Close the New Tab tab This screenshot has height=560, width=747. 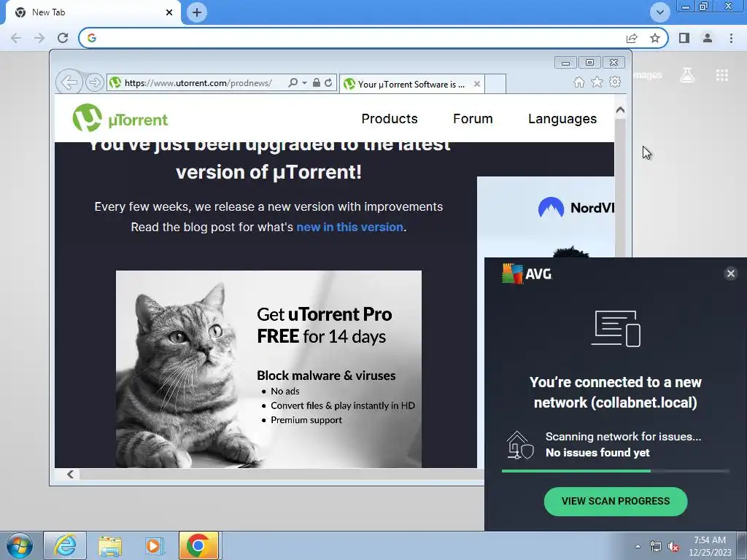(x=169, y=12)
